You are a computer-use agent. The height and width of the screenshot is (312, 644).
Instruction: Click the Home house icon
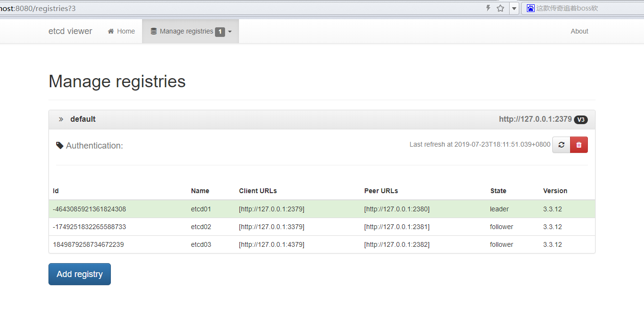111,31
